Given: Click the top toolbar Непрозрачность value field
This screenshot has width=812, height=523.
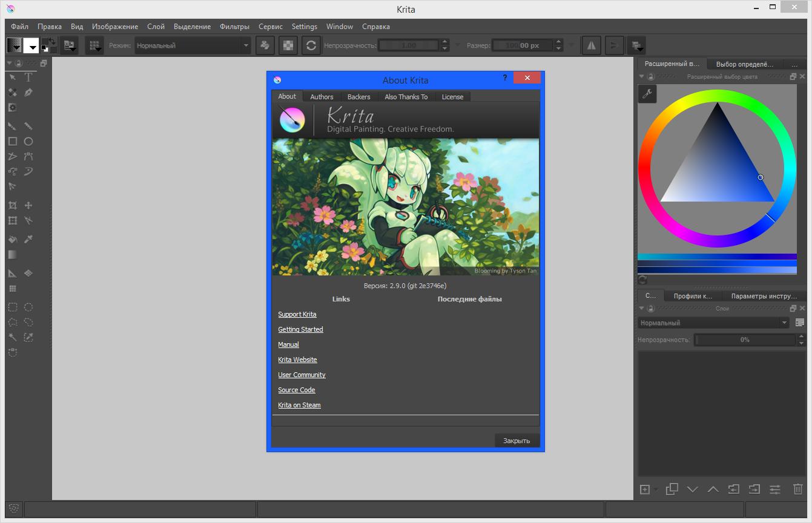Looking at the screenshot, I should click(409, 45).
